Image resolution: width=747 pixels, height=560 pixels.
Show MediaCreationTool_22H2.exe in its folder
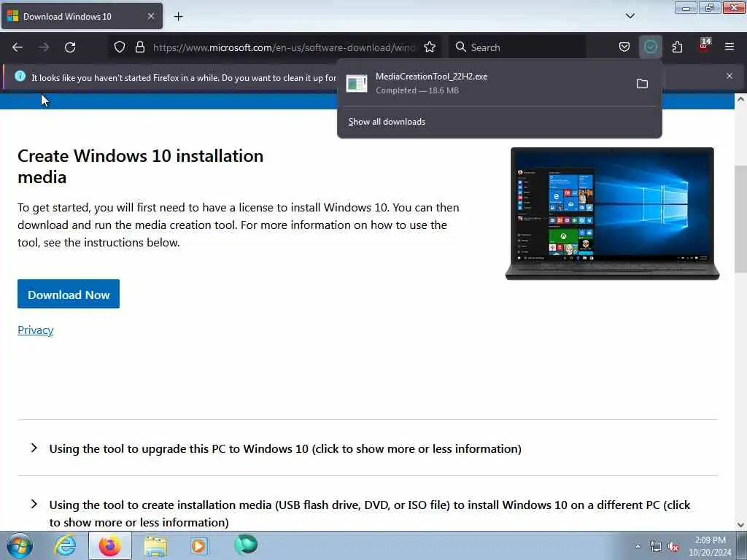642,84
